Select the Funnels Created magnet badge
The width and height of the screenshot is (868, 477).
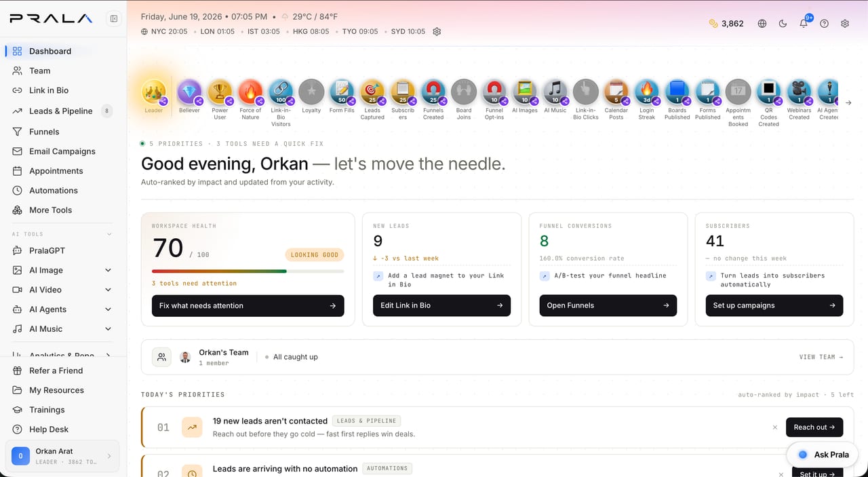[433, 92]
